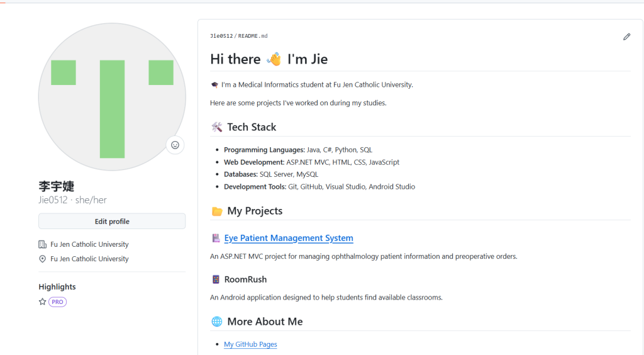Click the pencil icon to edit README
The image size is (644, 355).
[626, 37]
